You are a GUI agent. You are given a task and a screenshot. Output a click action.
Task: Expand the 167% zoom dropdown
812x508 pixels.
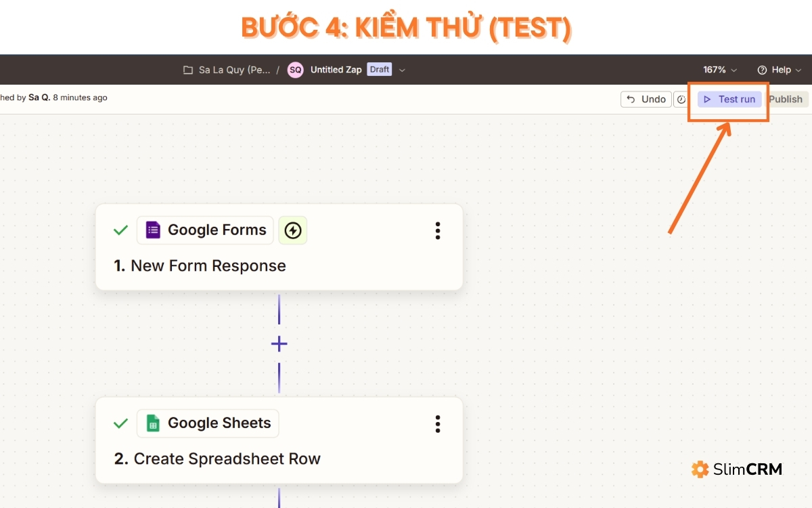[720, 70]
